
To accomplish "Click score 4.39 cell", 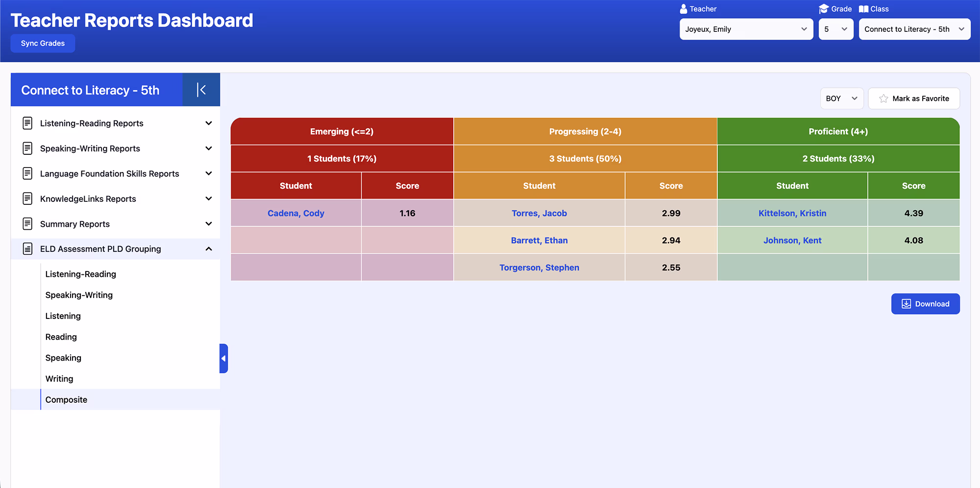I will click(914, 213).
